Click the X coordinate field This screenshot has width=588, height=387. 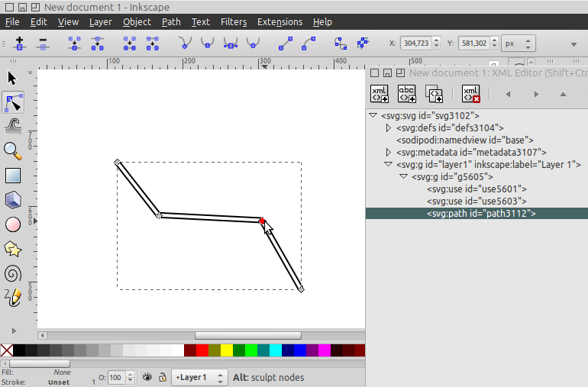pos(417,43)
